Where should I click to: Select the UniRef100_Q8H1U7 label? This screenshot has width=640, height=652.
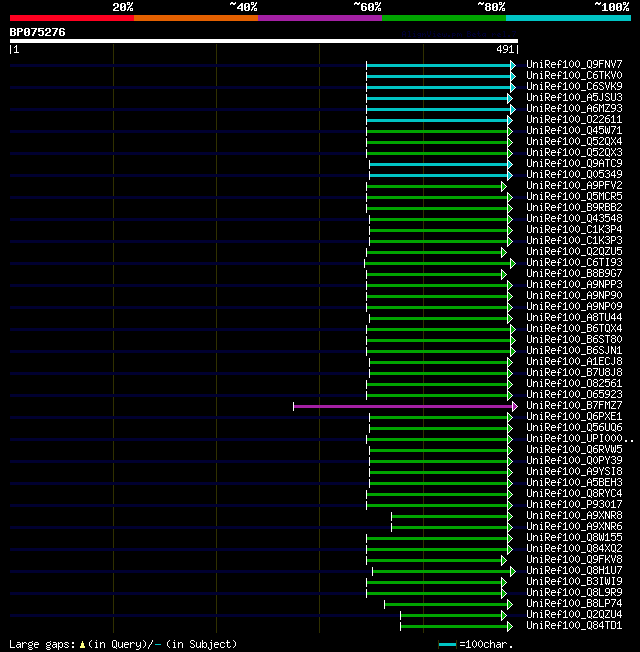pos(574,571)
